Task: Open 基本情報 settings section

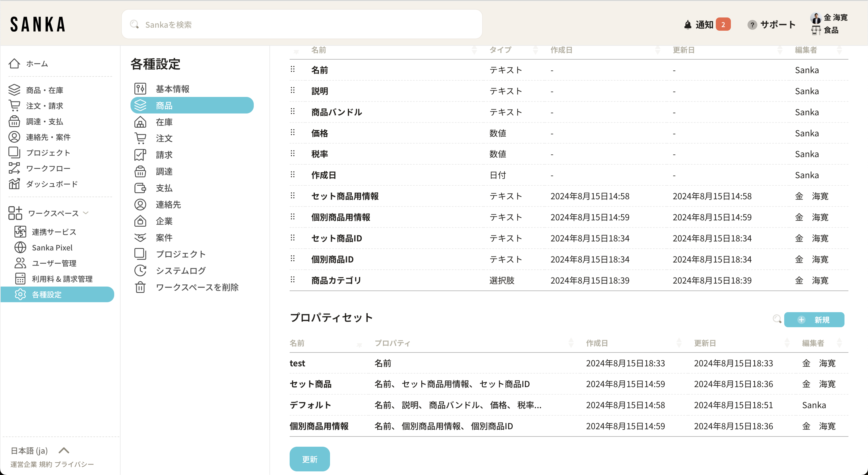Action: coord(172,89)
